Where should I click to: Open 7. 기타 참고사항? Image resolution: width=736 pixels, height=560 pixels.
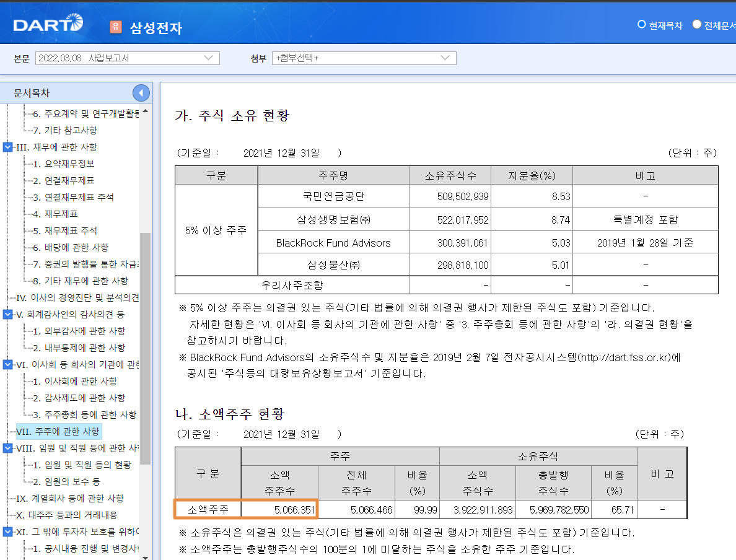(x=65, y=130)
